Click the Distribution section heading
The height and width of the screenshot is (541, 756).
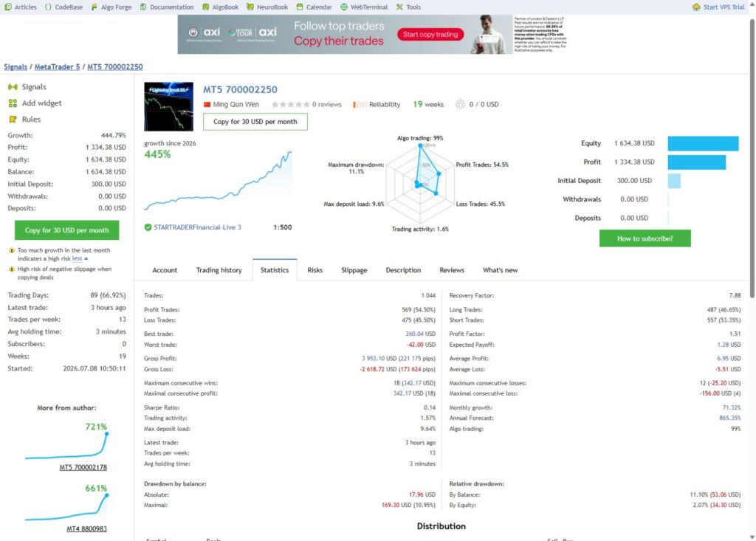pos(441,526)
